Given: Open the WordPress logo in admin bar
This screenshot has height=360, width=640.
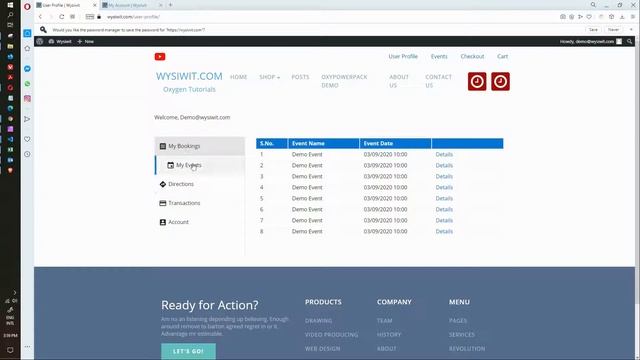Looking at the screenshot, I should (40, 41).
